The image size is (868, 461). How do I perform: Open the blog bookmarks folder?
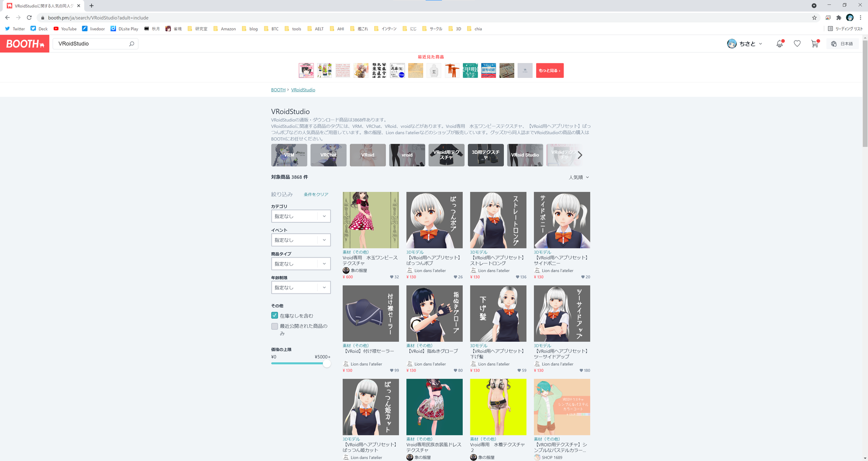click(250, 29)
